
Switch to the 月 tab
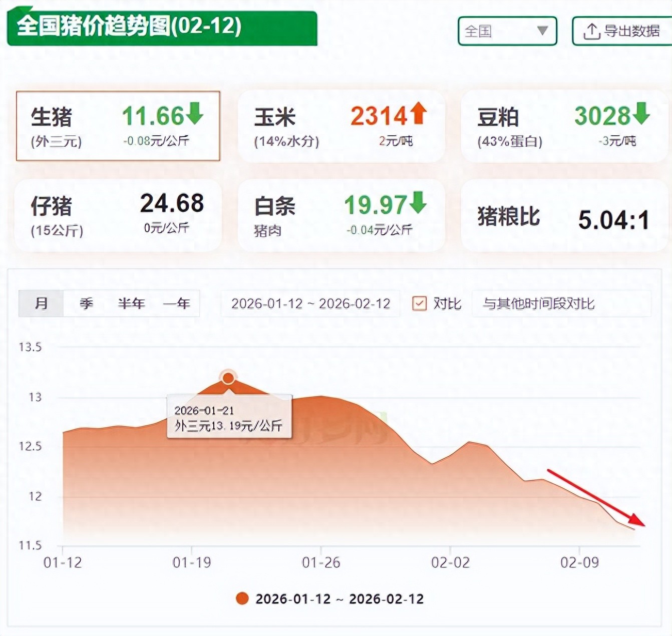41,303
